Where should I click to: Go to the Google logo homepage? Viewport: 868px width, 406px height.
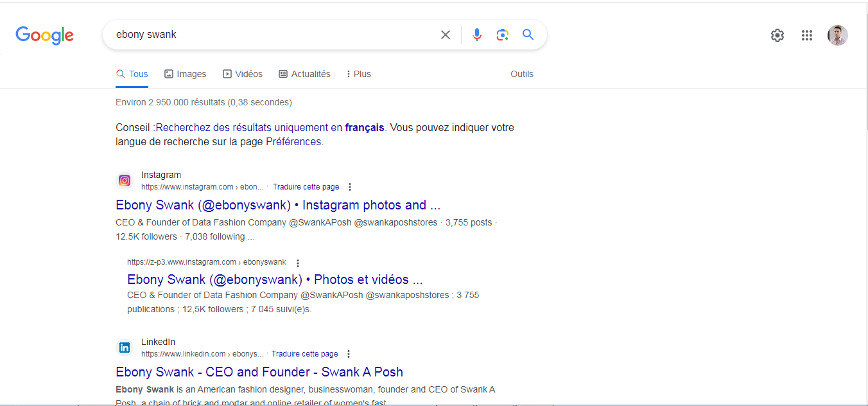pyautogui.click(x=45, y=35)
